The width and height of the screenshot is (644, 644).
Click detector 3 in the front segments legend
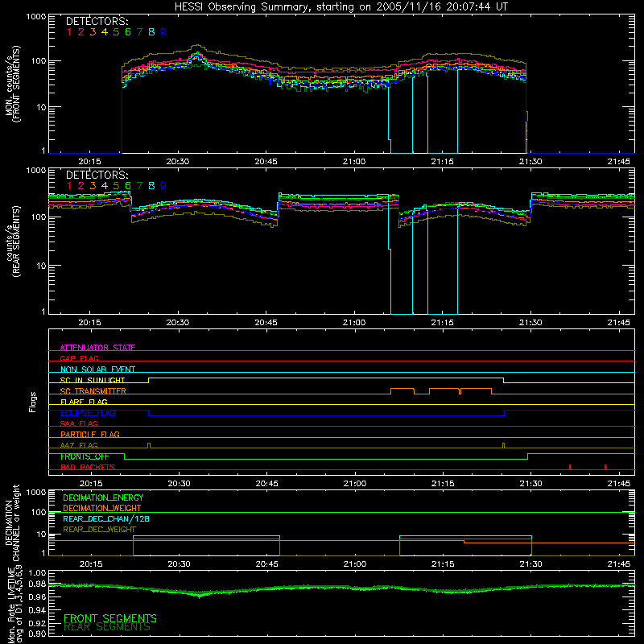point(93,32)
